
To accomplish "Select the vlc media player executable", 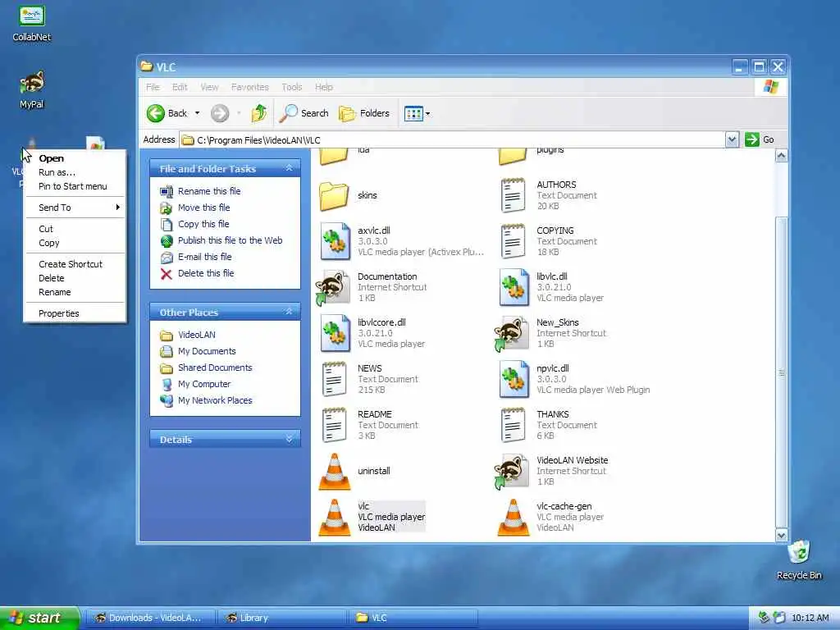I will point(372,517).
